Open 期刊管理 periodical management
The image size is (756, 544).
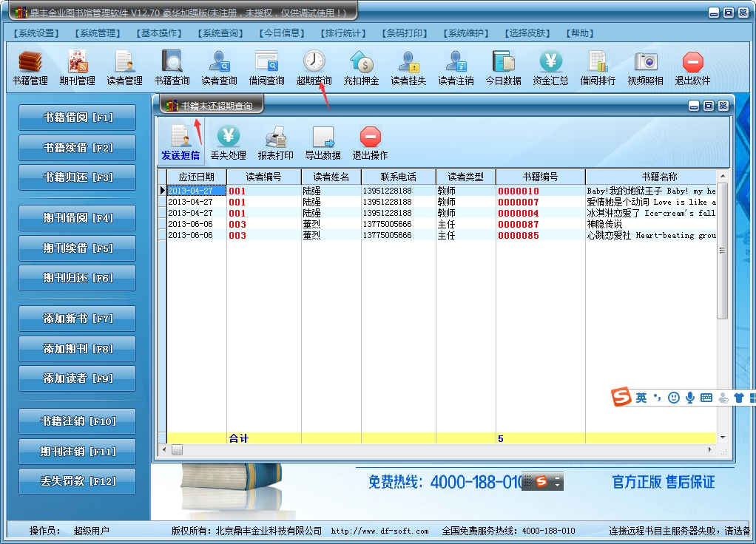click(x=77, y=62)
